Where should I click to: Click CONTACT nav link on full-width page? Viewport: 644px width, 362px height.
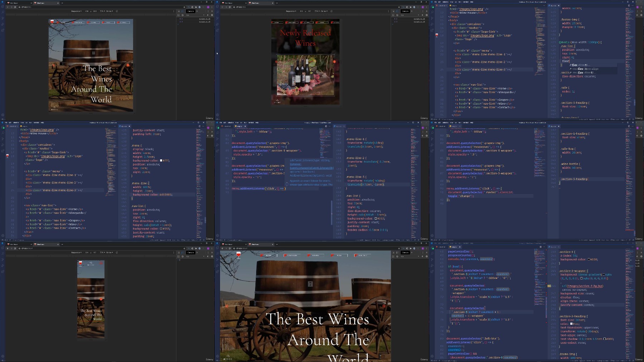tap(362, 255)
